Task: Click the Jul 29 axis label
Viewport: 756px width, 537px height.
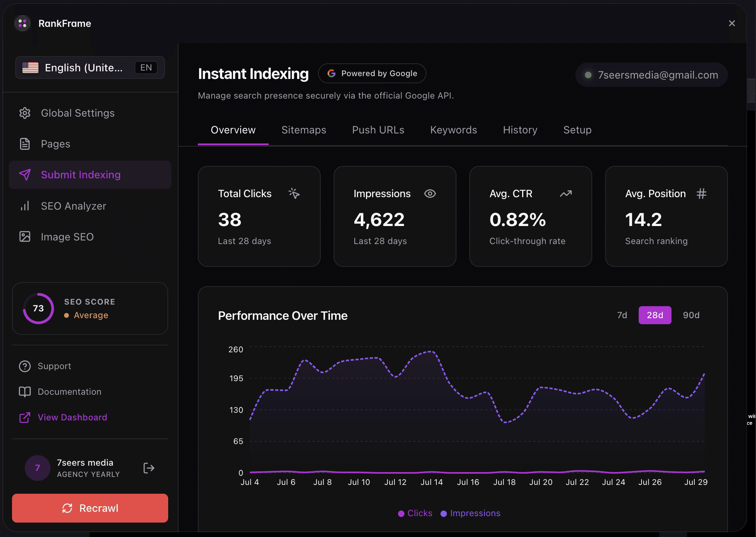Action: pos(696,482)
